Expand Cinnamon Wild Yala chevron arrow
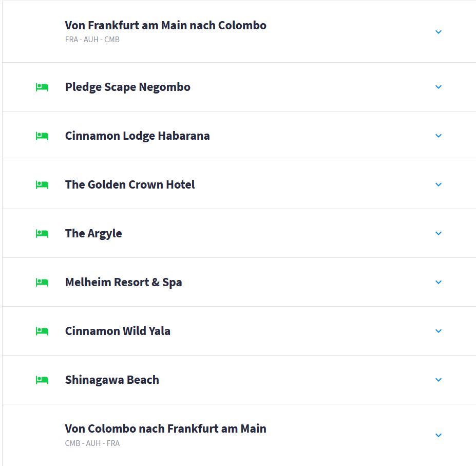The image size is (476, 466). (439, 331)
